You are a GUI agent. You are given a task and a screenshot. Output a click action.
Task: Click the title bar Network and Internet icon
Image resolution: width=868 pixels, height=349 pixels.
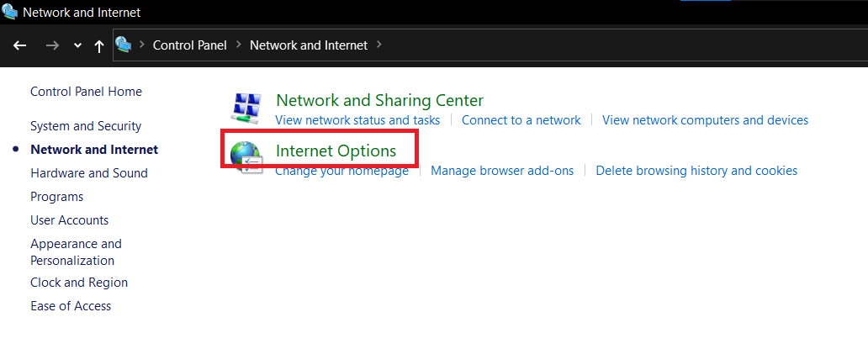pyautogui.click(x=10, y=11)
